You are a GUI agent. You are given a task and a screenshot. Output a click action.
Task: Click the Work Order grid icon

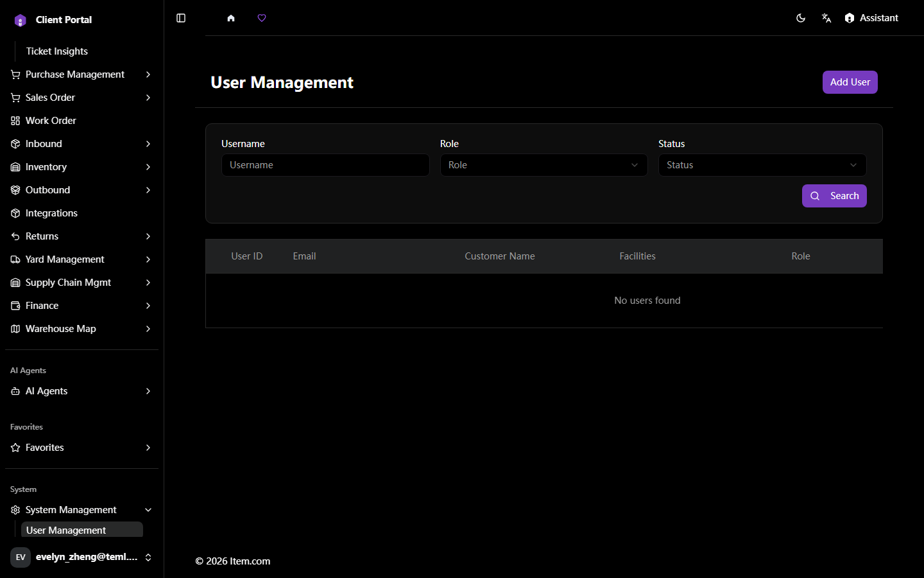(x=15, y=121)
